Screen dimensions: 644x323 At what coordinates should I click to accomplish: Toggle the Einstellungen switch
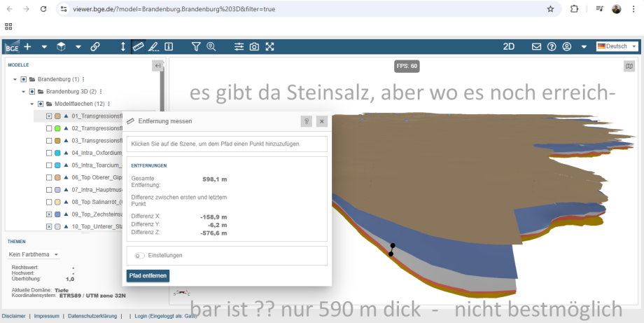[139, 256]
